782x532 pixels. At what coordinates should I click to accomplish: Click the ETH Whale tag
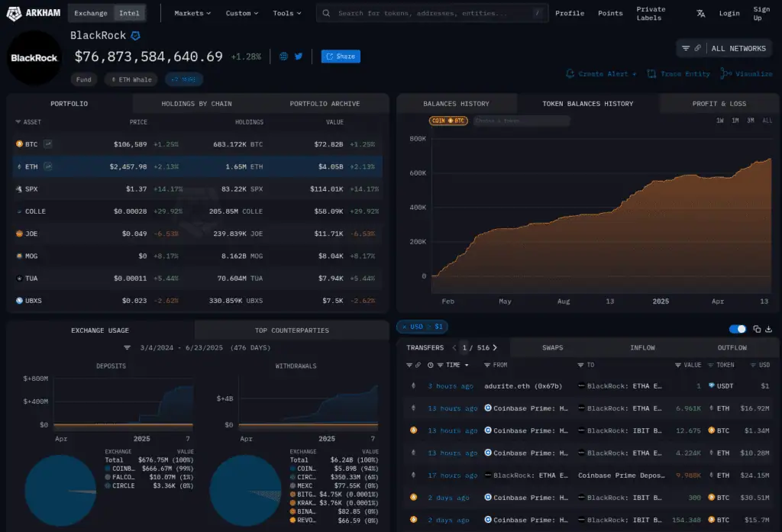(x=131, y=79)
